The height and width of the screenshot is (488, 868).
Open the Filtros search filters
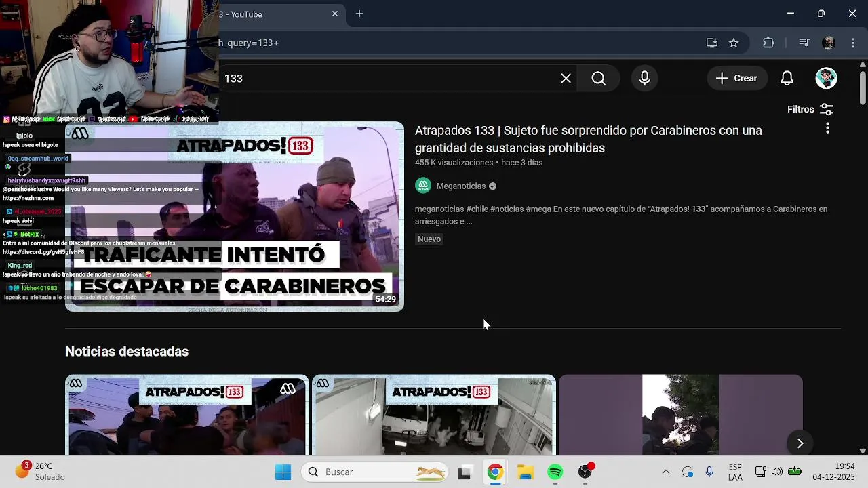(810, 109)
